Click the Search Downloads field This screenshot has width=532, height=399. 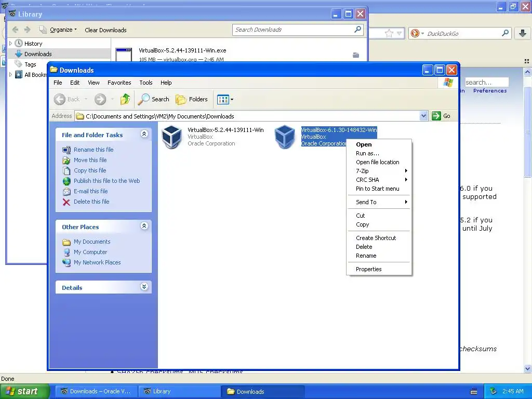[x=298, y=30]
